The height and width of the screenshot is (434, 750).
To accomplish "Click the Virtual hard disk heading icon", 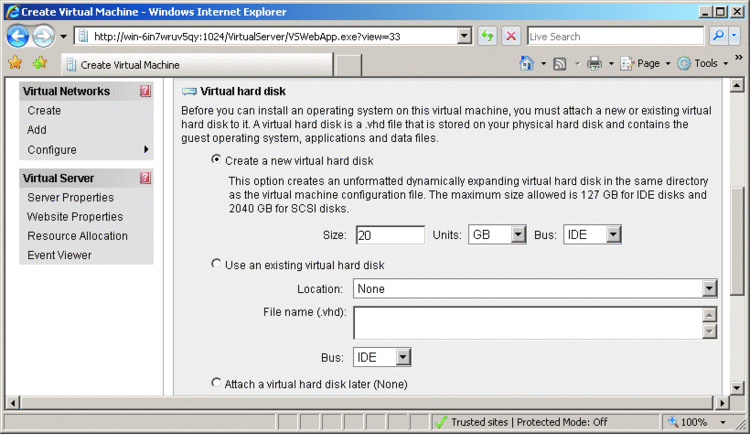I will tap(189, 91).
